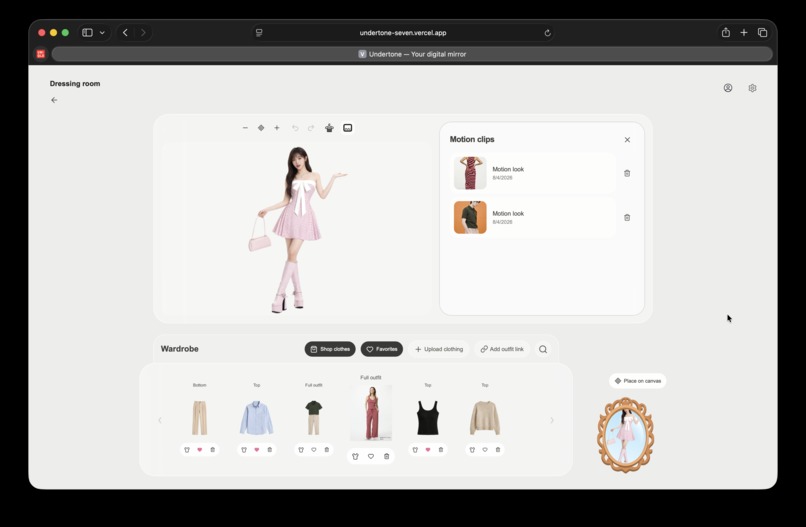806x527 pixels.
Task: Open the striped dress motion clip thumbnail
Action: pyautogui.click(x=470, y=173)
